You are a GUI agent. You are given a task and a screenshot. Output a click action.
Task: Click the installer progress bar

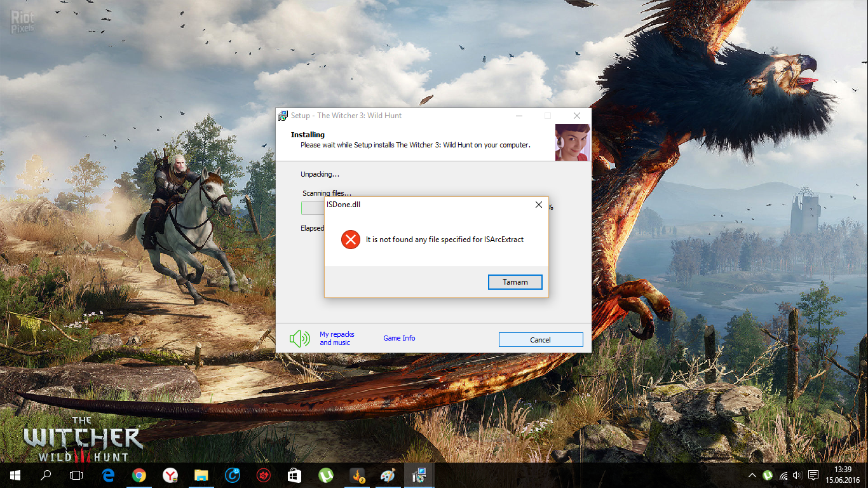point(313,208)
